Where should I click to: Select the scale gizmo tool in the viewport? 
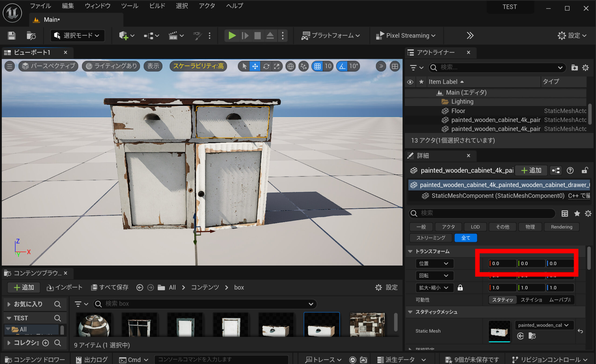(x=277, y=66)
